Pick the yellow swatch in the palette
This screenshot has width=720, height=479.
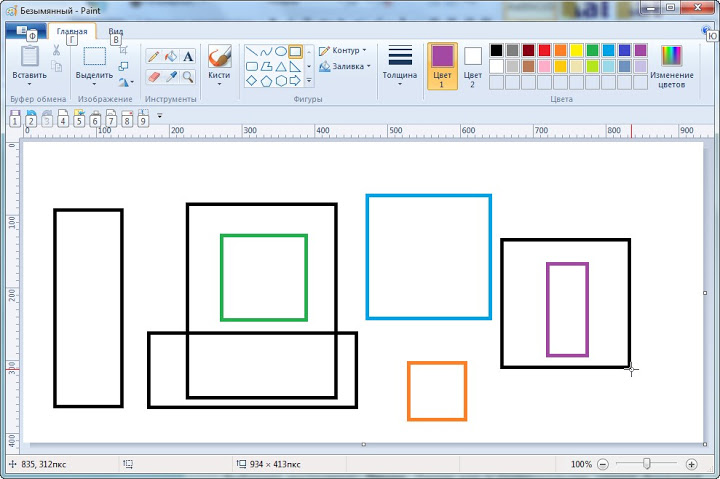(576, 50)
